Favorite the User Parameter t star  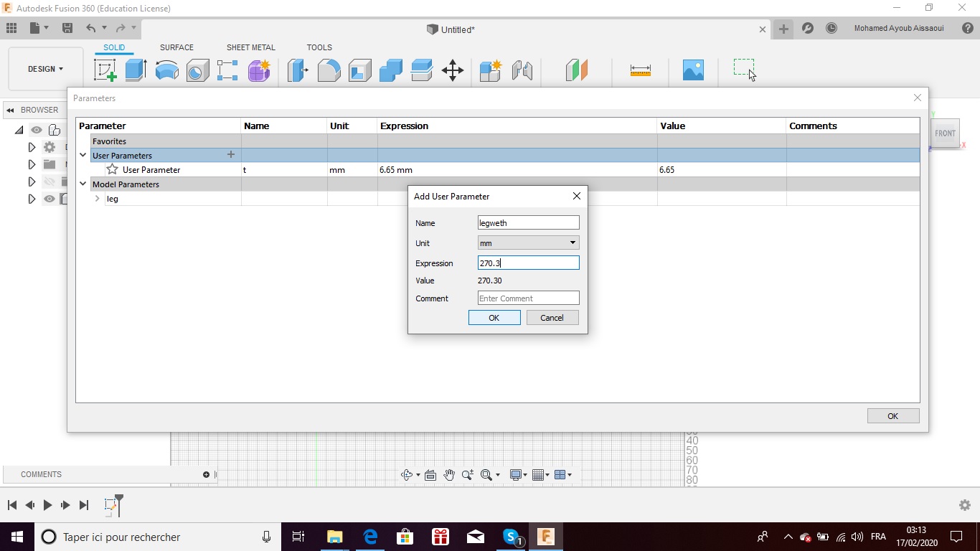(113, 169)
